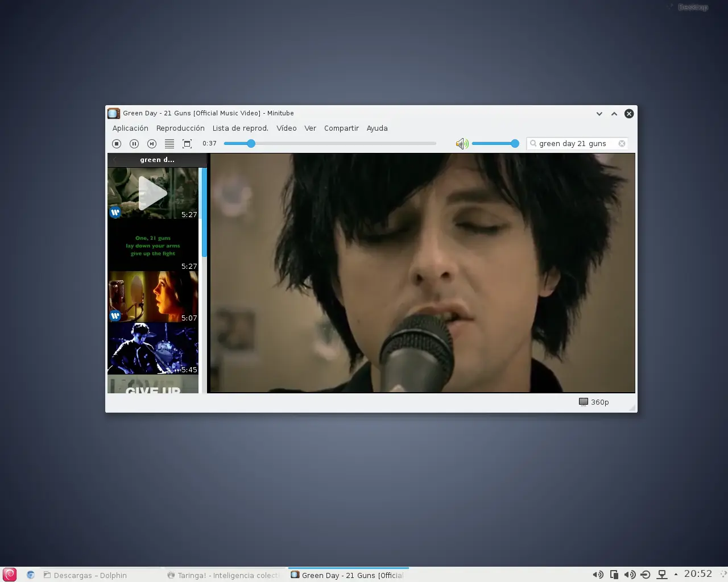728x582 pixels.
Task: Select the lyrics video 'One, 21 guns' thumbnail
Action: point(153,245)
